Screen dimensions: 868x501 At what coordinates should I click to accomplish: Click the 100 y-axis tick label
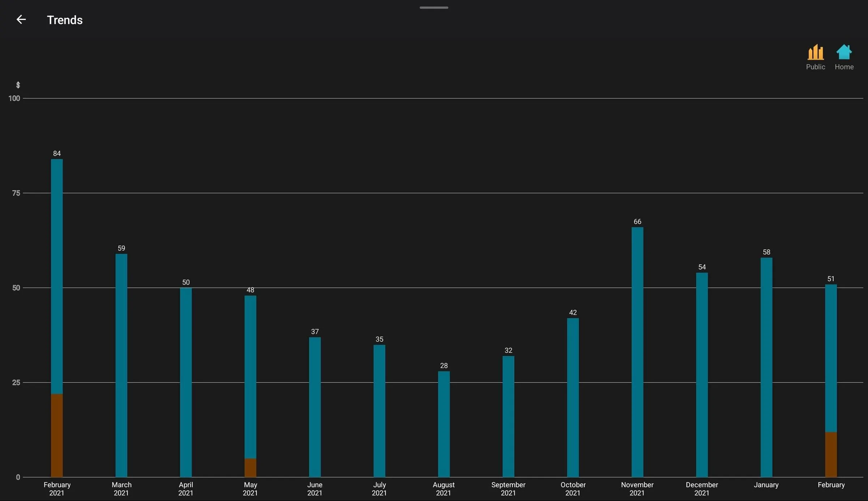point(14,98)
